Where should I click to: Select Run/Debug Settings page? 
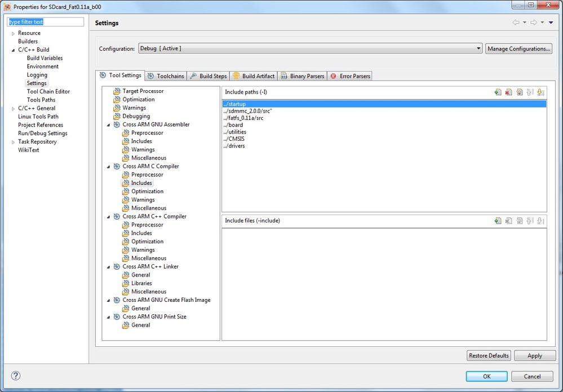tap(43, 133)
